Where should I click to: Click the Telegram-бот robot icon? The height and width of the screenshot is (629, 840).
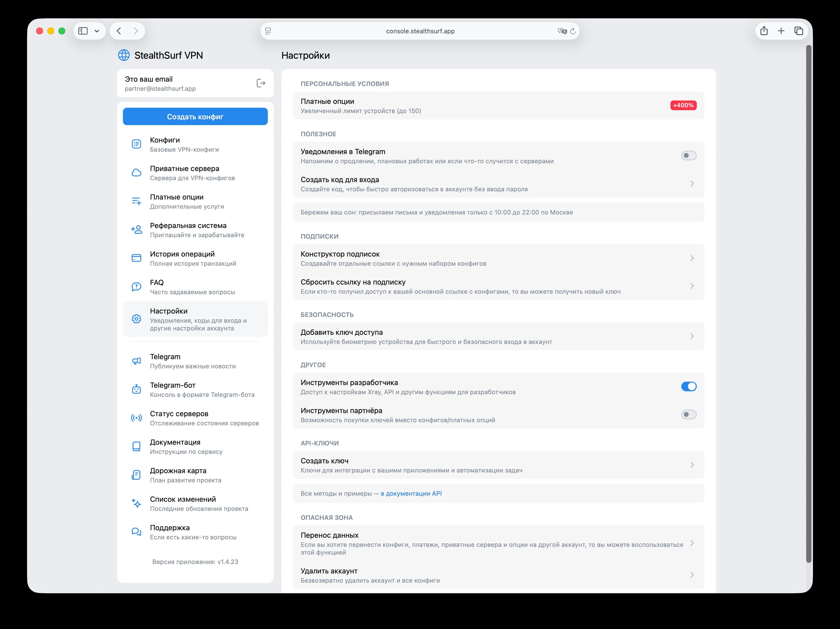click(136, 389)
